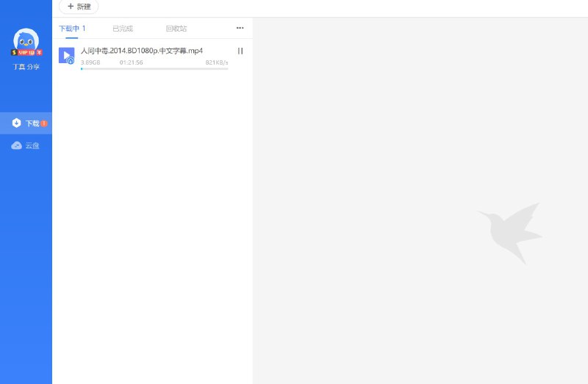Viewport: 588px width, 384px height.
Task: Click the blue bird user avatar
Action: (x=26, y=40)
